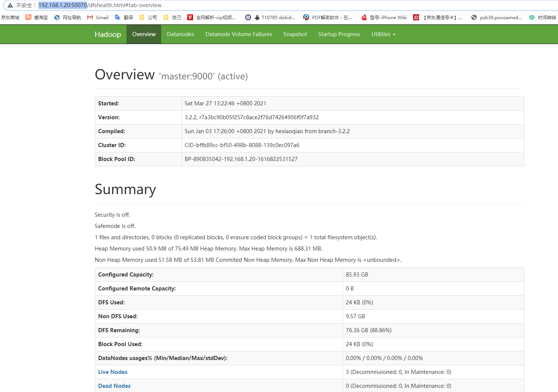Click the 'Compiled:' row label

111,131
